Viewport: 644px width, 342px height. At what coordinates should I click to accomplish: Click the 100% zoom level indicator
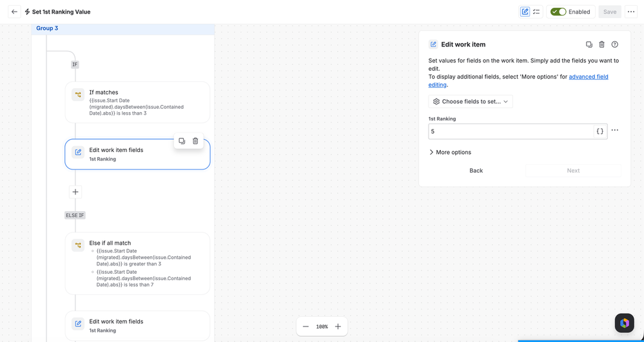coord(322,327)
